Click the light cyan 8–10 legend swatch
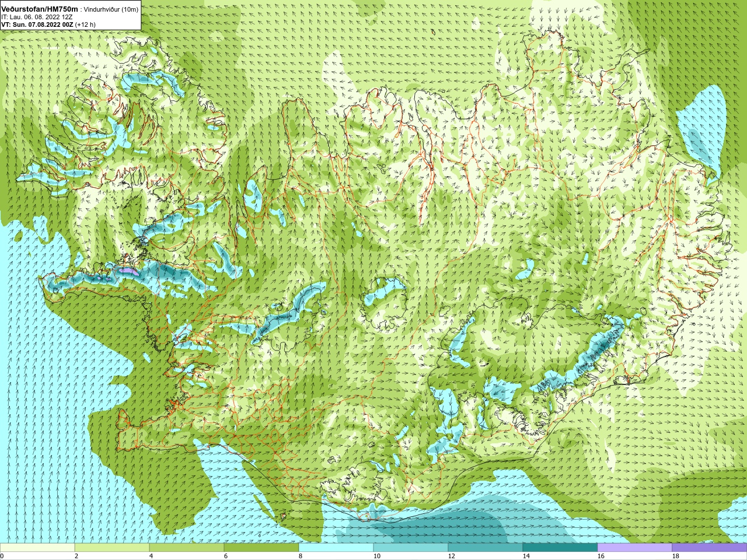747x560 pixels. coord(336,548)
